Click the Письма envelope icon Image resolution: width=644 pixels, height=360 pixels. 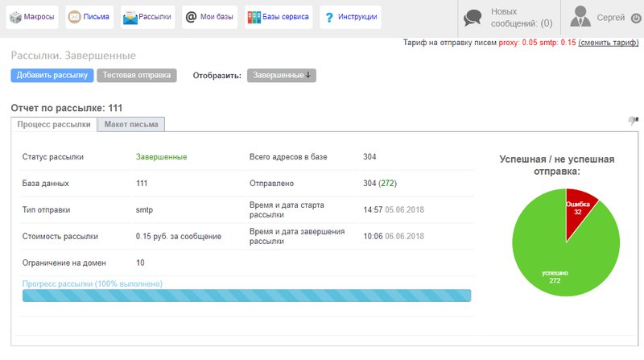click(x=74, y=17)
